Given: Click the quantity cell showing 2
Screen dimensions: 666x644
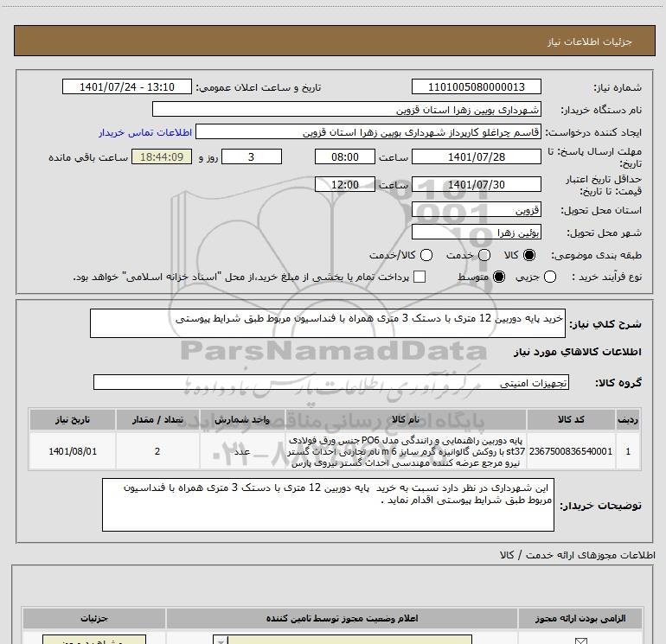Looking at the screenshot, I should point(157,451).
